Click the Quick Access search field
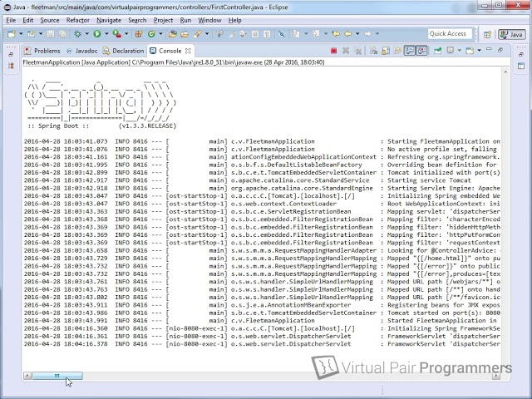Screen dimensions: 532x399 point(450,33)
